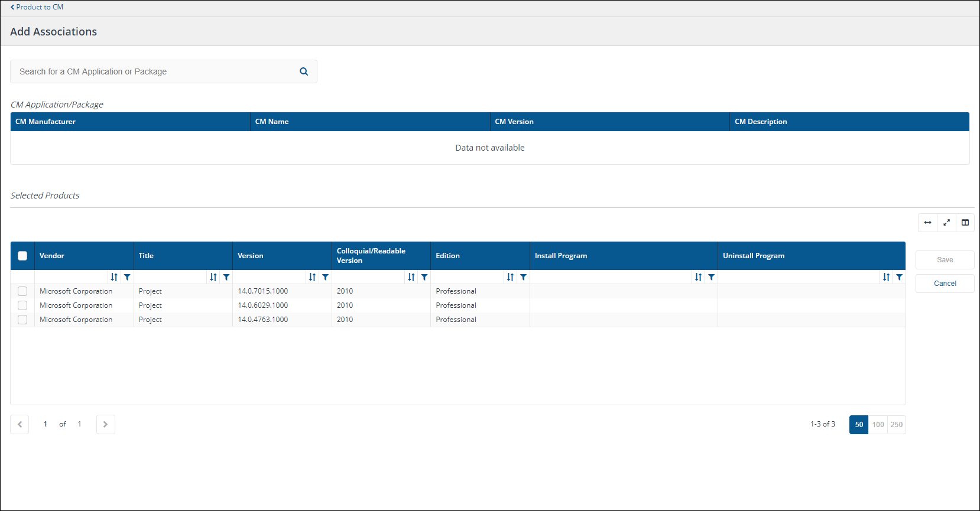The height and width of the screenshot is (511, 980).
Task: Filter the Version column
Action: 325,277
